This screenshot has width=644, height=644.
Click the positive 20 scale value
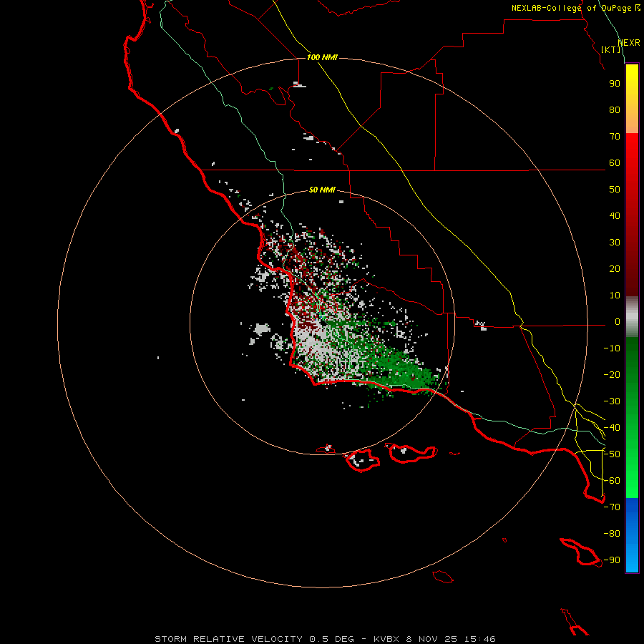(615, 269)
